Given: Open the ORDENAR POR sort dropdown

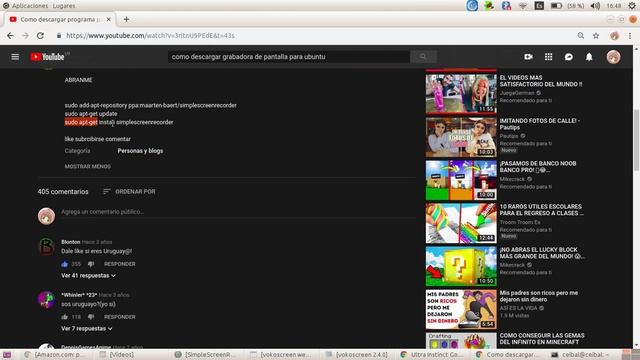Looking at the screenshot, I should [x=129, y=191].
